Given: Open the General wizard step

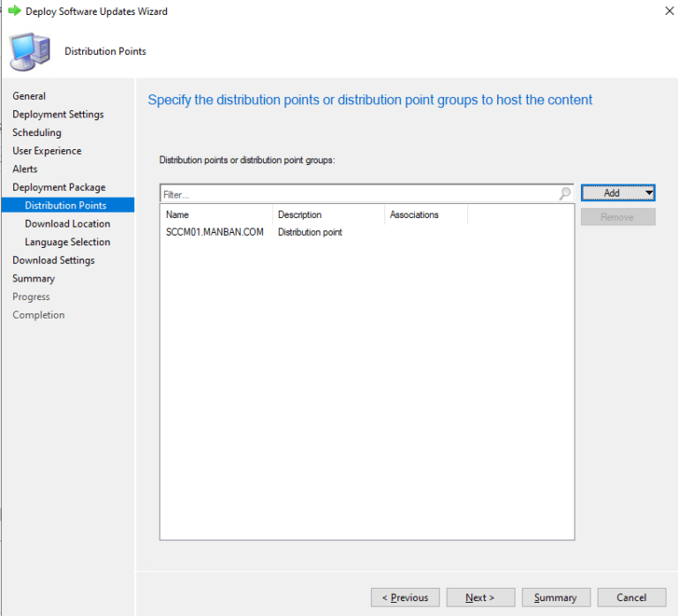Looking at the screenshot, I should (29, 96).
